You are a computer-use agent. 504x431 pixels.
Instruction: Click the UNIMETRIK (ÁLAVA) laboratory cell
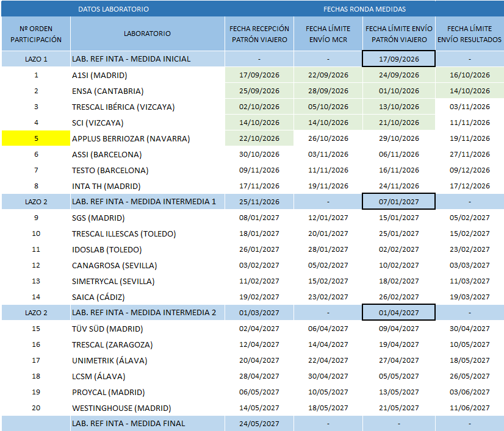click(x=147, y=360)
